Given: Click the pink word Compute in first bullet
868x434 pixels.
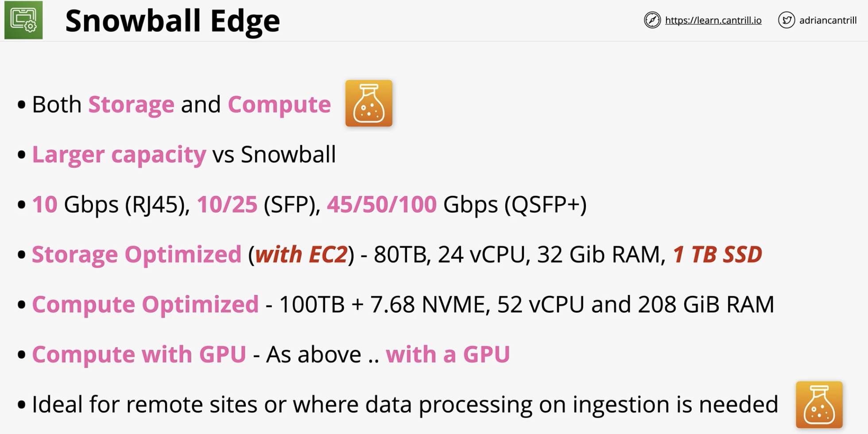Looking at the screenshot, I should click(x=279, y=105).
